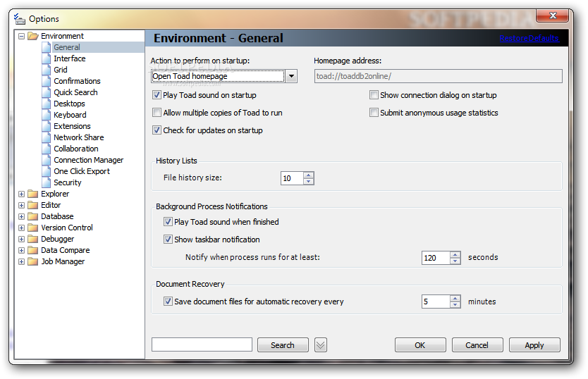Open the Security options page
The height and width of the screenshot is (379, 588).
coord(67,182)
